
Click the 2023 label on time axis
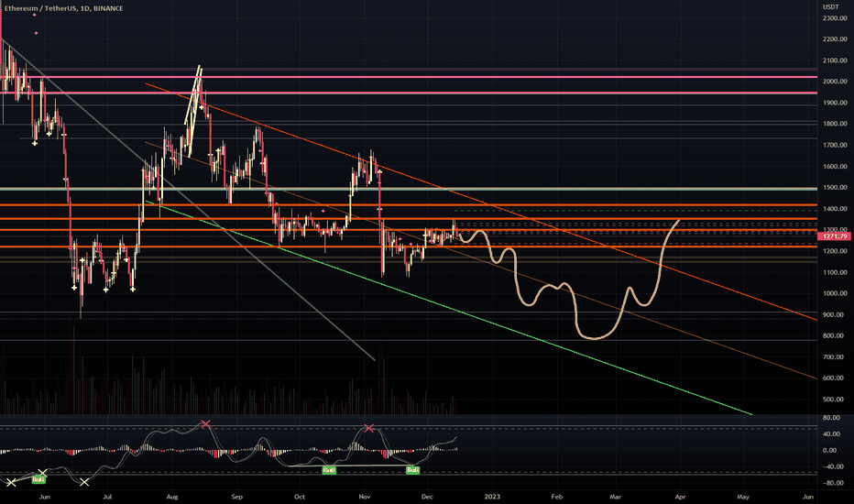pos(492,497)
